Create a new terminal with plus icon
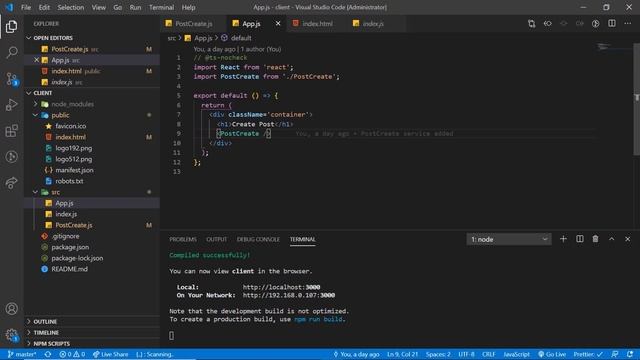Viewport: 640px width, 360px height. tap(563, 239)
